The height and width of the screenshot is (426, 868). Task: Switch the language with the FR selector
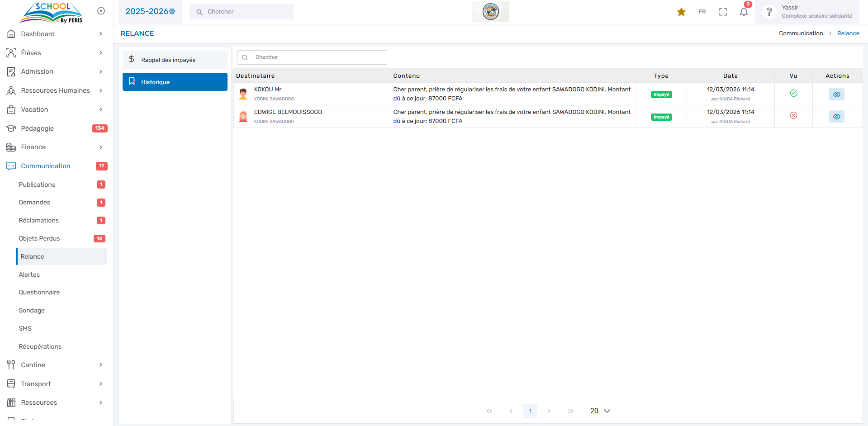(702, 12)
